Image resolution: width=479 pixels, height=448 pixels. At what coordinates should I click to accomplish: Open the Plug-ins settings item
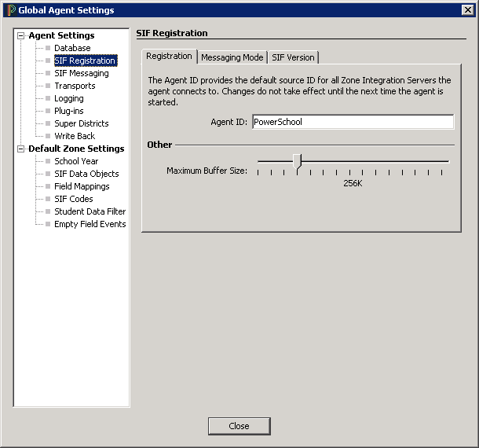[x=68, y=111]
